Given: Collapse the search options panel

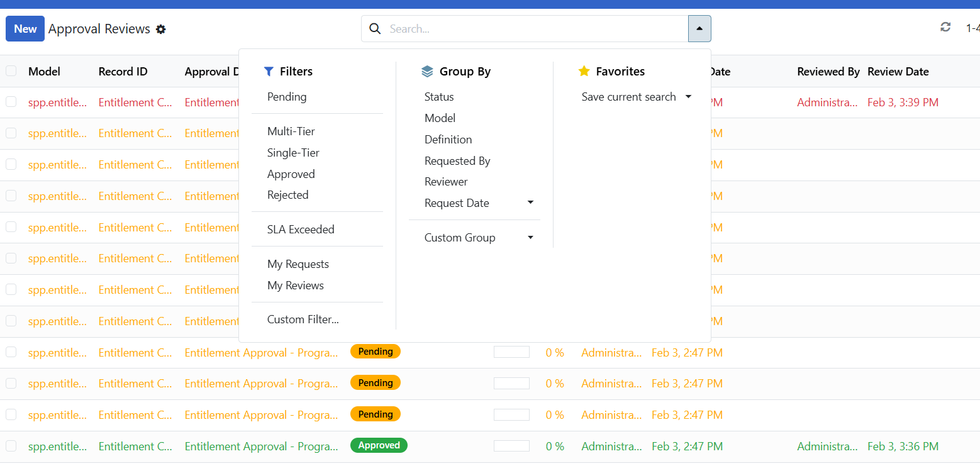Looking at the screenshot, I should pyautogui.click(x=699, y=28).
